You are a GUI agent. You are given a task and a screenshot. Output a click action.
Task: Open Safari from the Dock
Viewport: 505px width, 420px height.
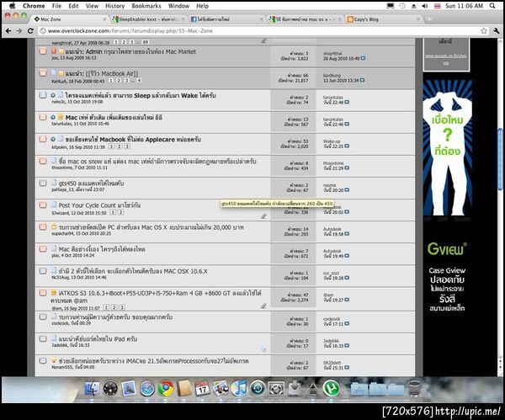click(x=147, y=389)
